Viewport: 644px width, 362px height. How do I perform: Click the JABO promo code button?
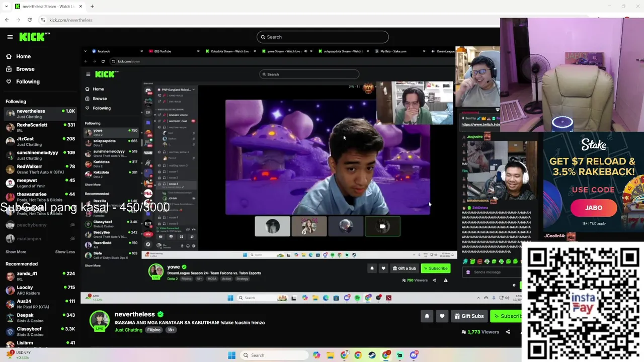[x=594, y=208]
